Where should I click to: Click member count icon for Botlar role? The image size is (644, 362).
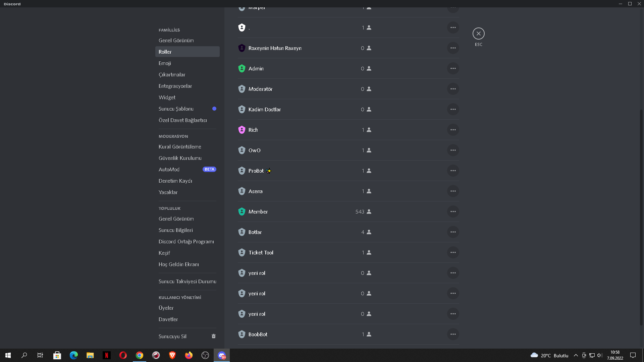(x=369, y=232)
